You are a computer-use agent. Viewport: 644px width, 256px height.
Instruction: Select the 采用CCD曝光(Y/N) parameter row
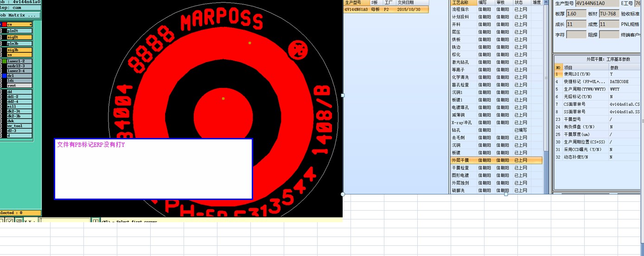(x=597, y=150)
